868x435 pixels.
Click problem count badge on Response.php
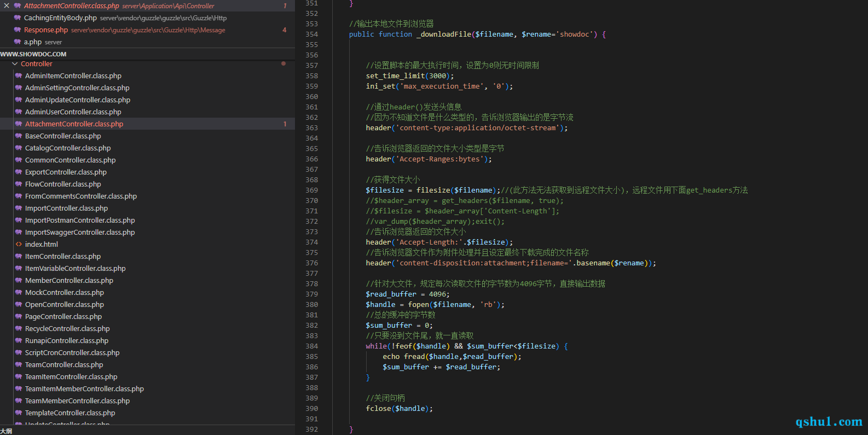[284, 30]
